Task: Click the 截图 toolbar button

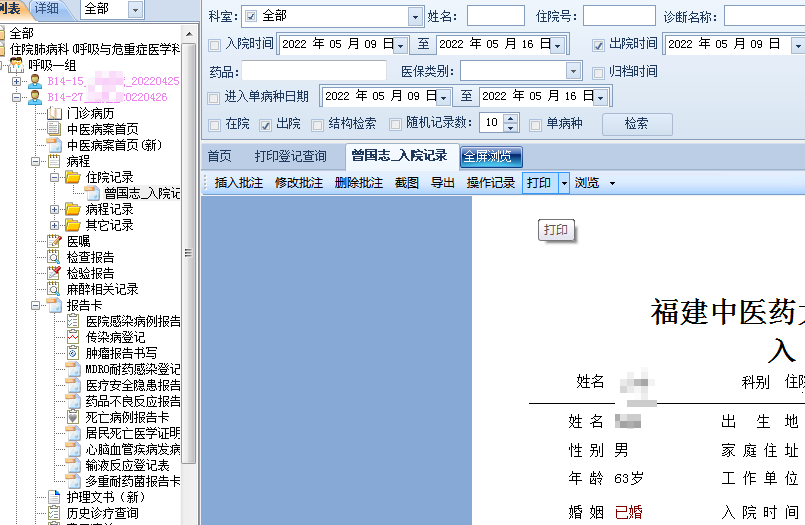Action: click(x=407, y=183)
